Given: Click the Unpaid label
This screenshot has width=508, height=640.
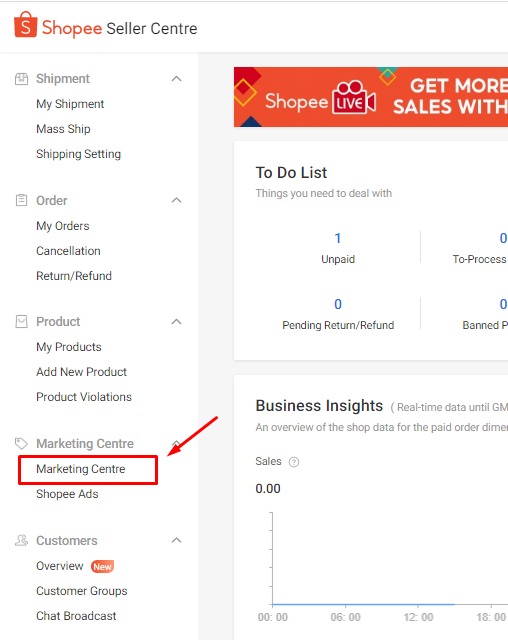Looking at the screenshot, I should coord(338,259).
